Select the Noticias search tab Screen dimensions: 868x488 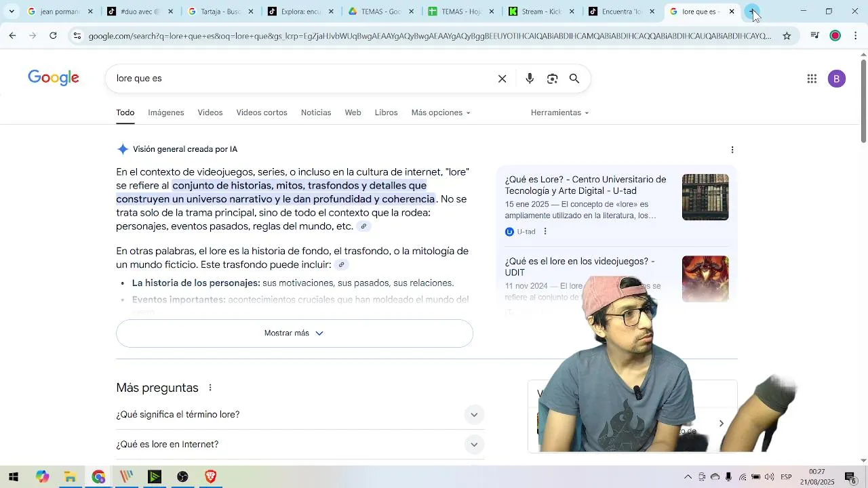pos(316,113)
